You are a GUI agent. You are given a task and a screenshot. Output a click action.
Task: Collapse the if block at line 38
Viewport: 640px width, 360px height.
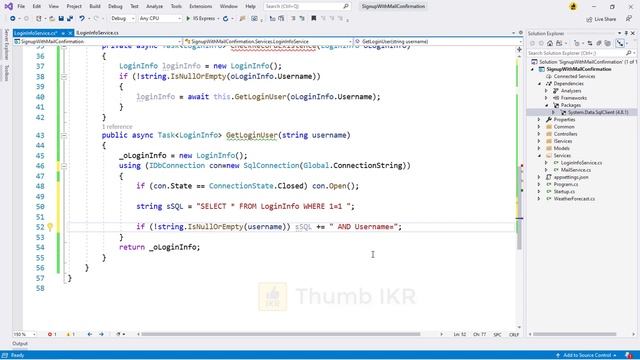tap(64, 77)
